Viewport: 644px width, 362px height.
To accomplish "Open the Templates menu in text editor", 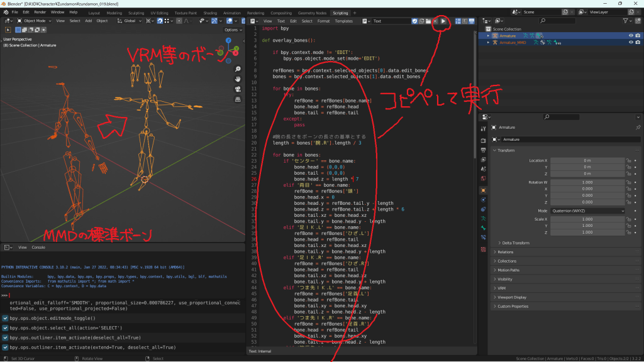I will [343, 21].
